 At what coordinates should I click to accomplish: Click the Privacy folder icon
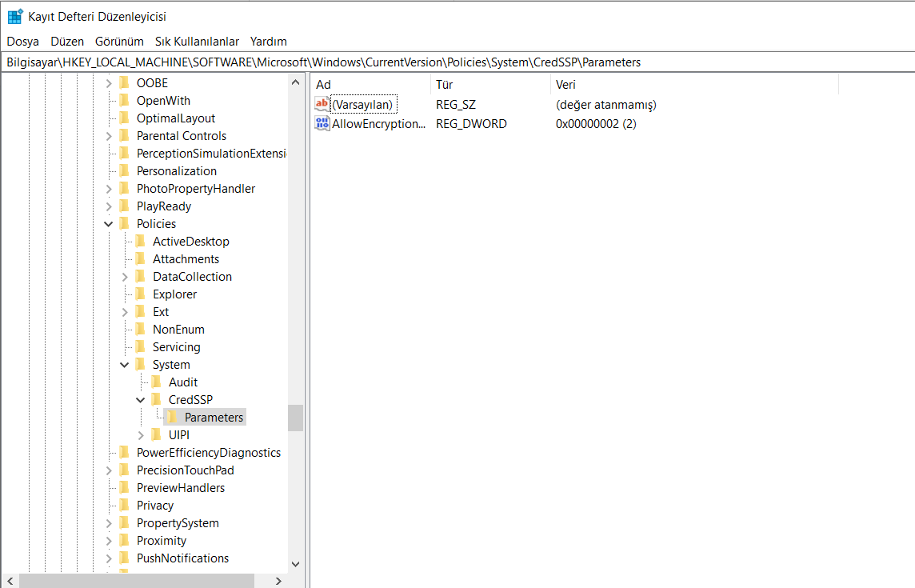[124, 505]
